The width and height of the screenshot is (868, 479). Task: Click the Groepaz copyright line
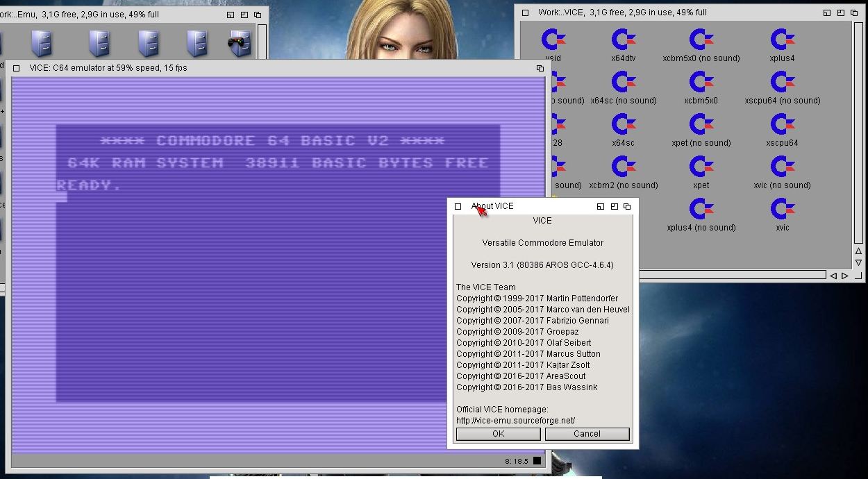(517, 332)
